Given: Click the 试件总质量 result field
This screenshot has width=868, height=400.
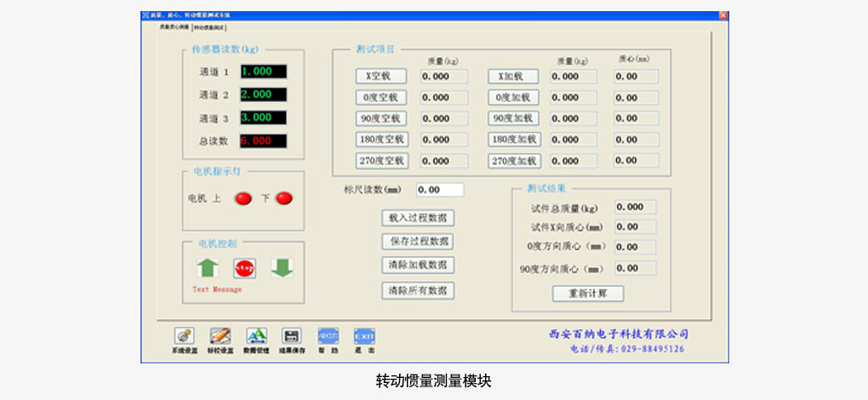Looking at the screenshot, I should 635,207.
